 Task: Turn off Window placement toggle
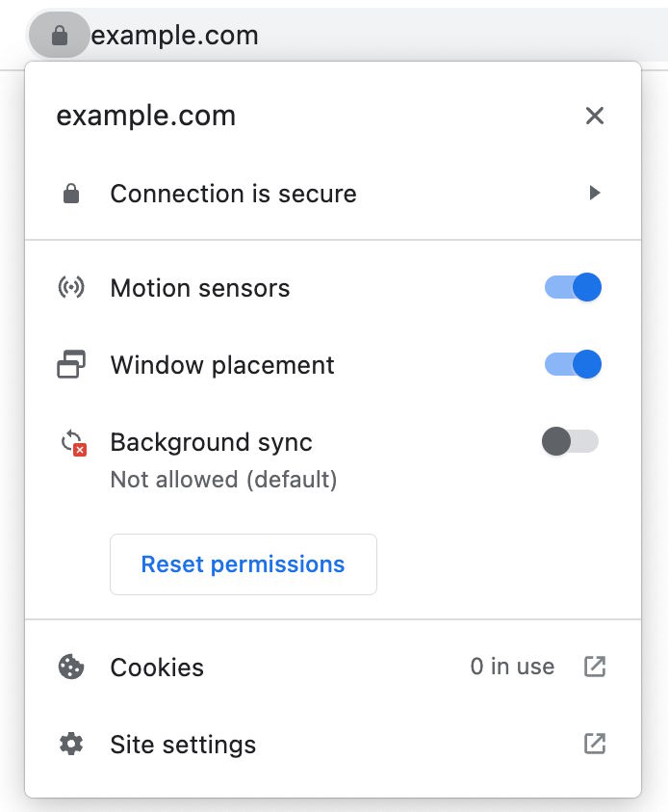(x=574, y=364)
